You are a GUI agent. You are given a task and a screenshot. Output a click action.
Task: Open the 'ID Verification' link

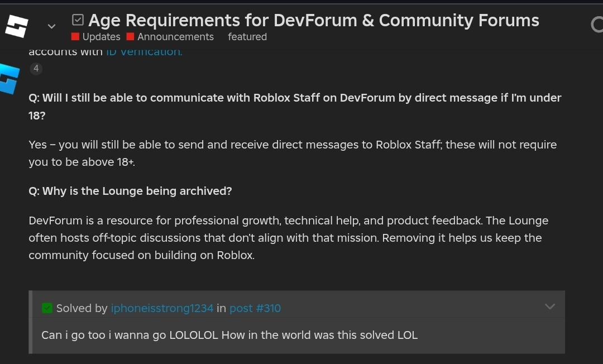coord(143,51)
